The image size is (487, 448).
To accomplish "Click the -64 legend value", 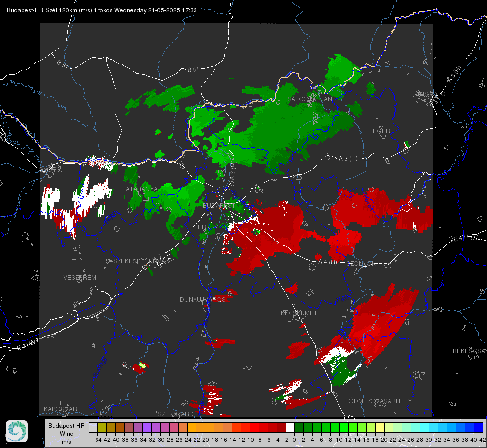I will [97, 440].
